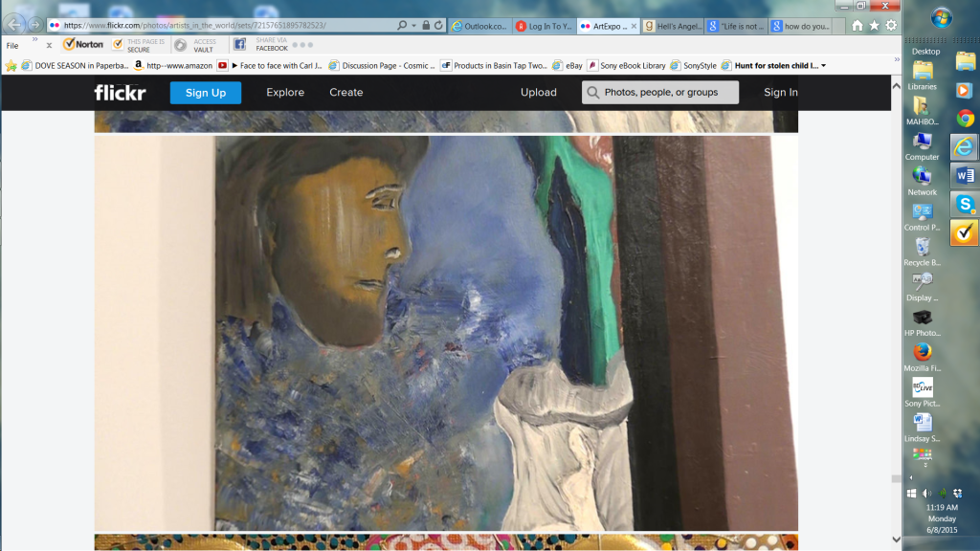Open the IE Favorites star
Image resolution: width=980 pixels, height=551 pixels.
(x=874, y=26)
